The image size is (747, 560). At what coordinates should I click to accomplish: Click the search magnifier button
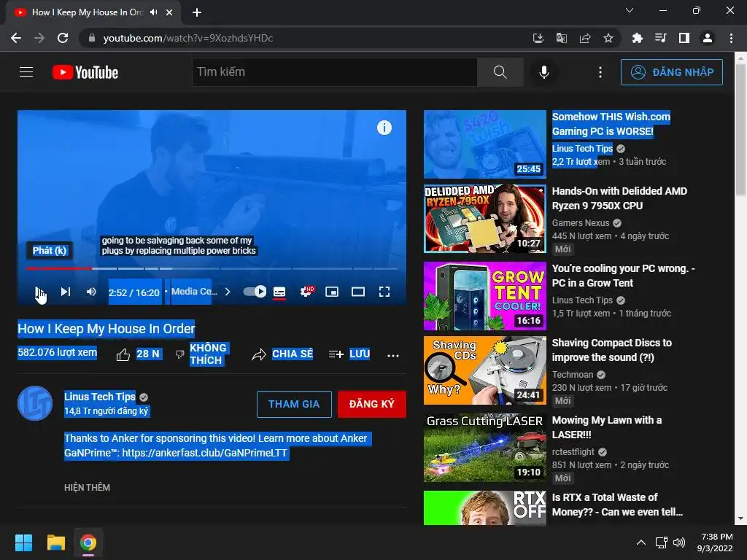[500, 72]
